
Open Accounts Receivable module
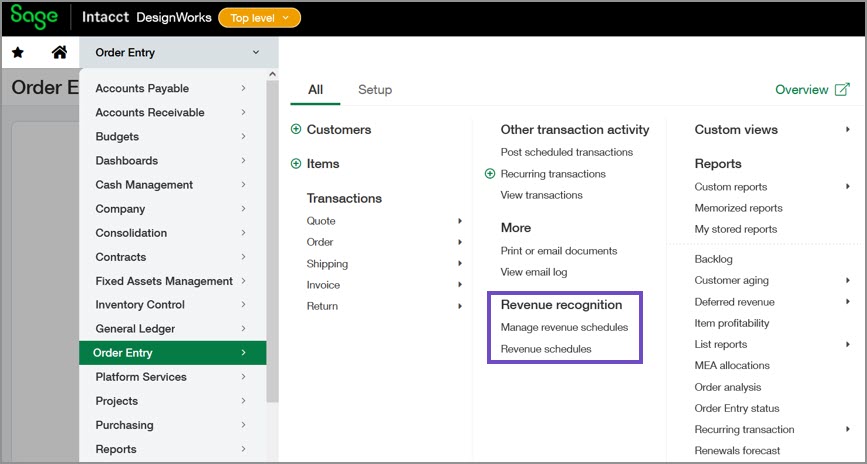[173, 112]
